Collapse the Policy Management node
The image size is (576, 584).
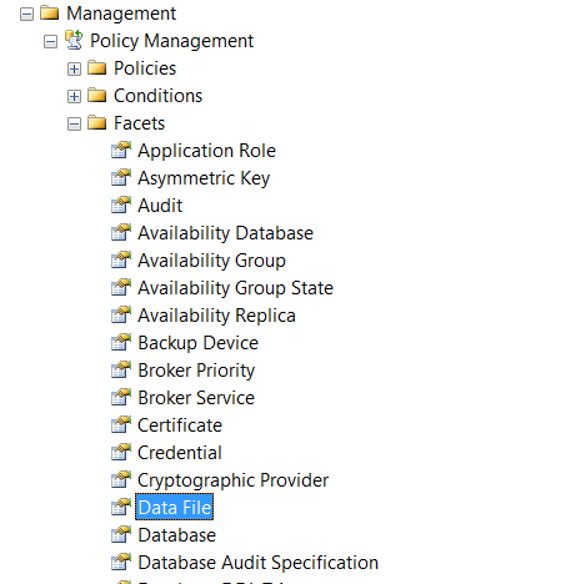[x=50, y=41]
